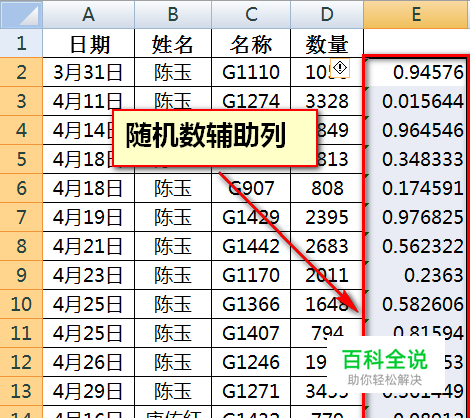Select column C header
This screenshot has width=470, height=418.
(x=251, y=14)
